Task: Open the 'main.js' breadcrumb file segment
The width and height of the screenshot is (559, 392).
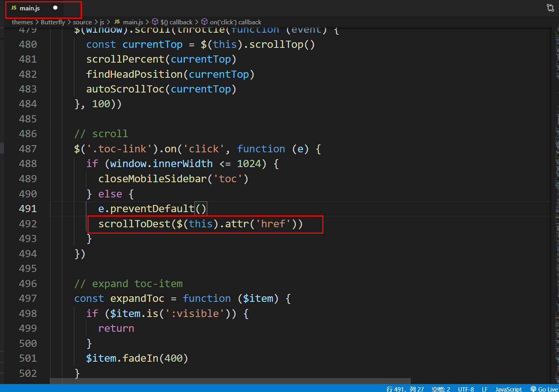Action: [x=129, y=22]
